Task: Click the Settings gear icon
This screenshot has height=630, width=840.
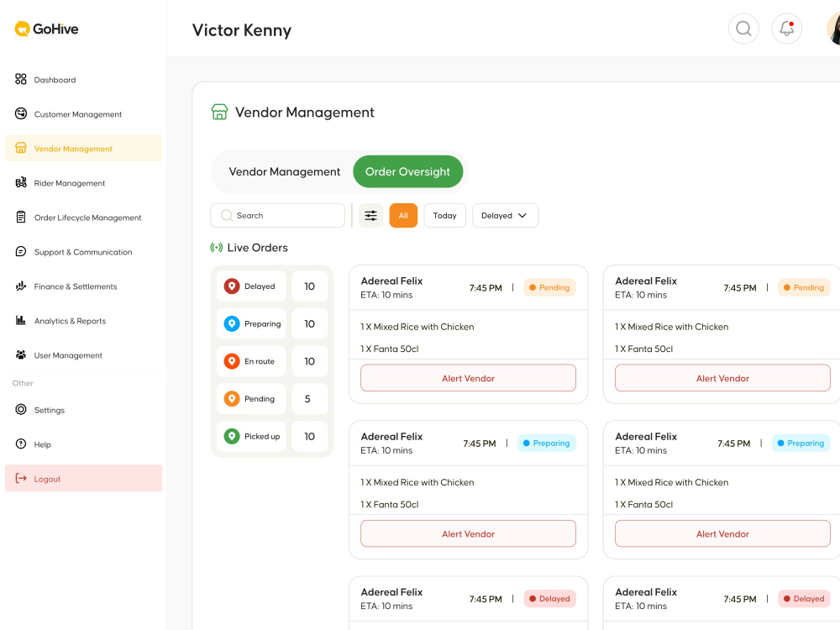Action: [21, 409]
